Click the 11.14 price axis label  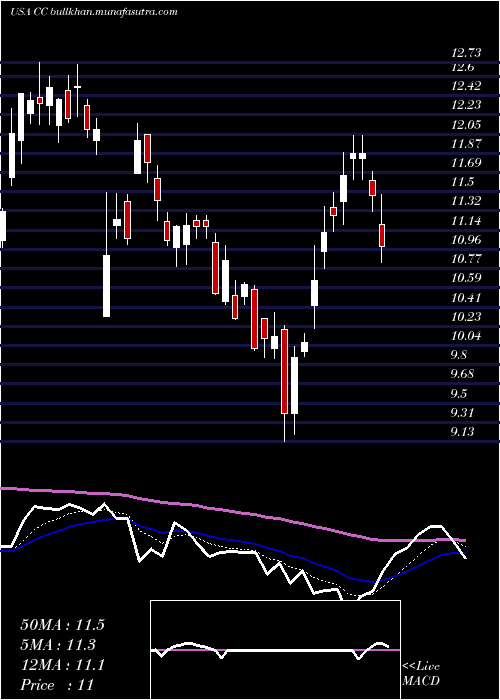pyautogui.click(x=466, y=221)
